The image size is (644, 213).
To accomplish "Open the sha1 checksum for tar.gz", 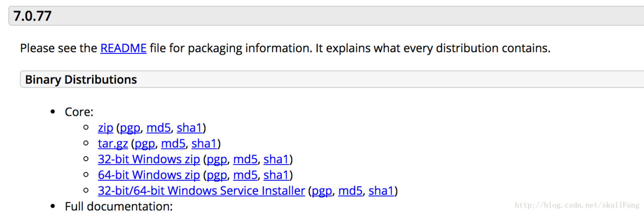I will tap(204, 144).
